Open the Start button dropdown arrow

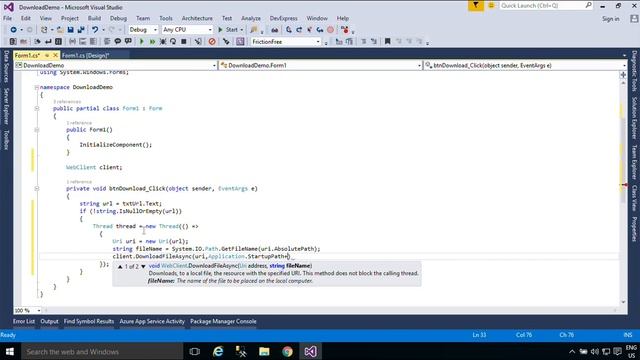[242, 30]
